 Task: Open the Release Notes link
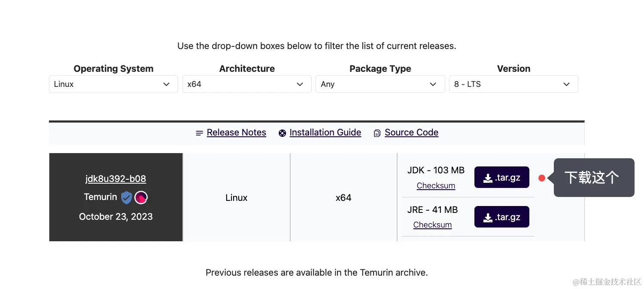pyautogui.click(x=236, y=132)
